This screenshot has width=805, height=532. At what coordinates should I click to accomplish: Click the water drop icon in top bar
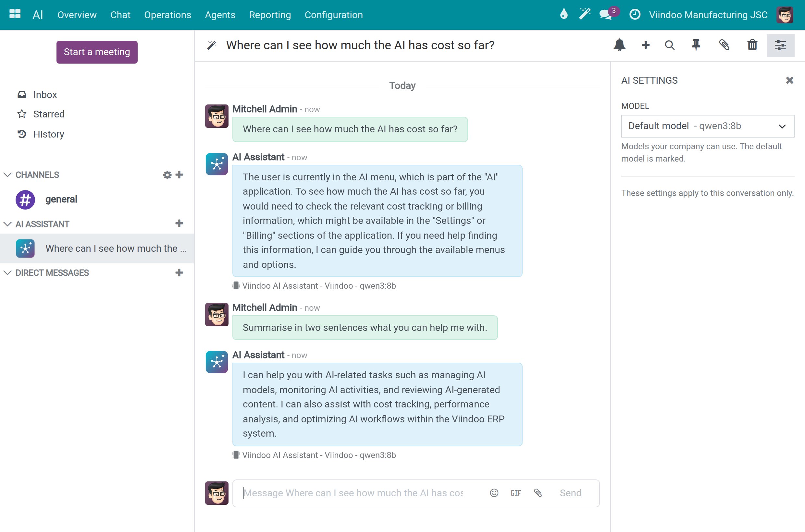[563, 15]
